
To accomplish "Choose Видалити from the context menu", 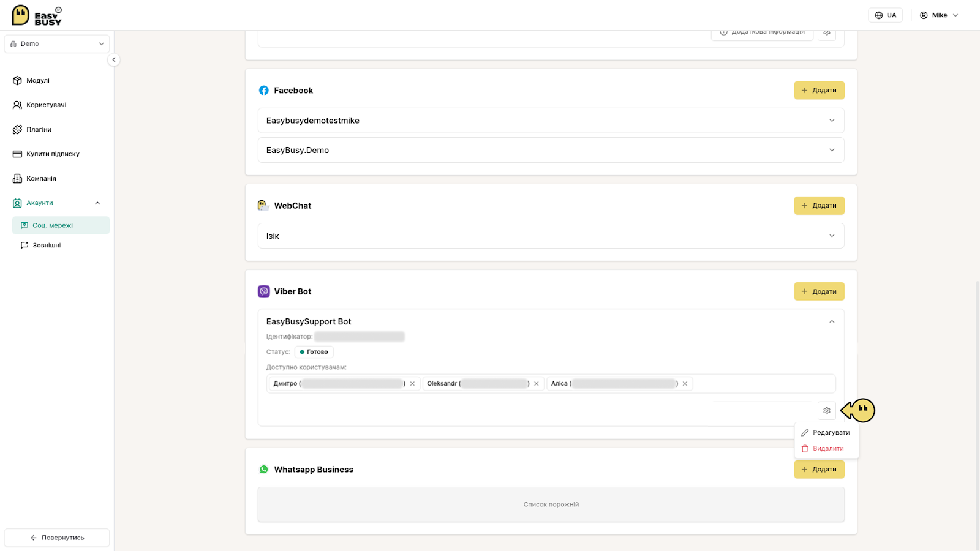I will click(826, 448).
